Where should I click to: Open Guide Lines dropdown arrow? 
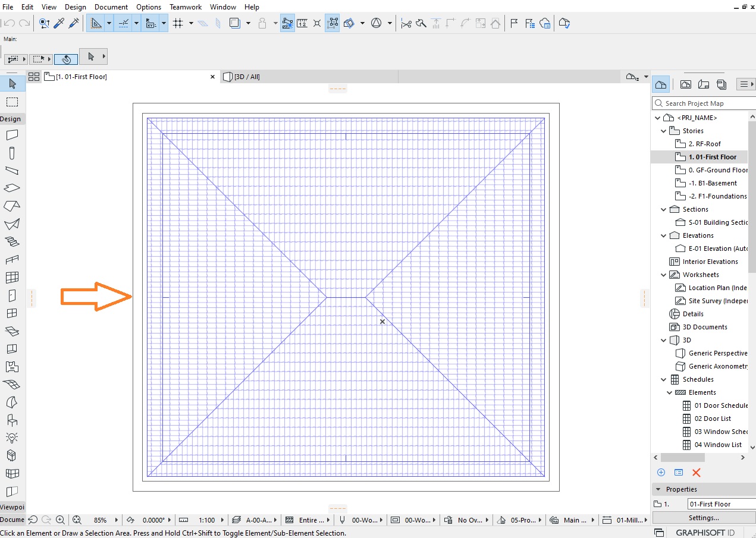109,23
